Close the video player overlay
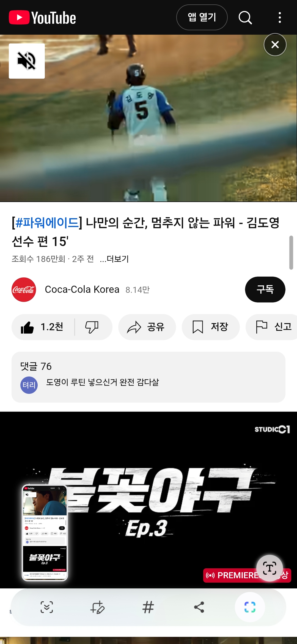This screenshot has height=644, width=297. pyautogui.click(x=275, y=45)
